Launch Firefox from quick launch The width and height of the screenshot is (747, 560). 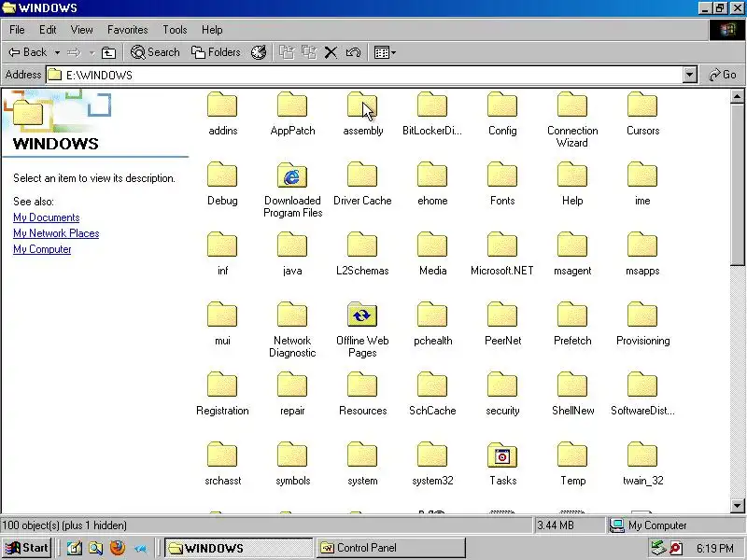[118, 548]
